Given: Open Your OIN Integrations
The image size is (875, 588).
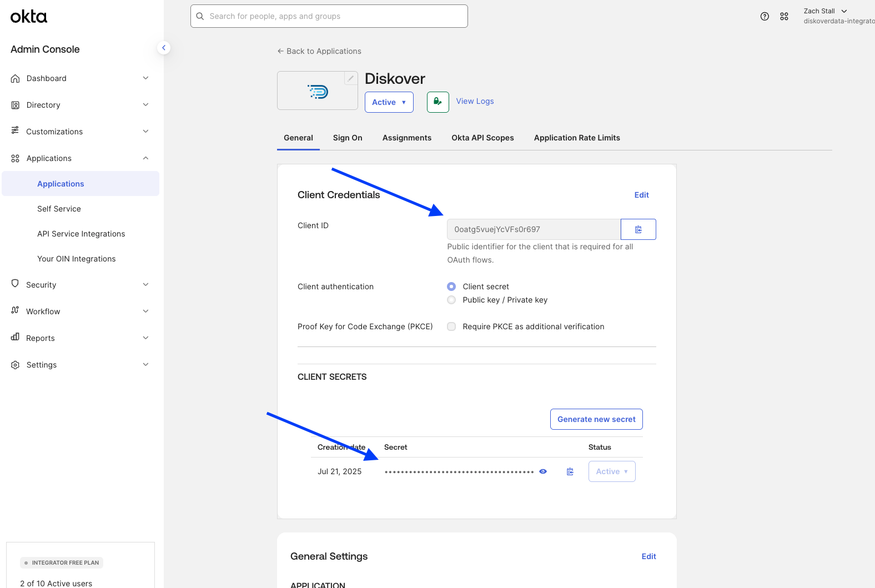Looking at the screenshot, I should (x=77, y=259).
